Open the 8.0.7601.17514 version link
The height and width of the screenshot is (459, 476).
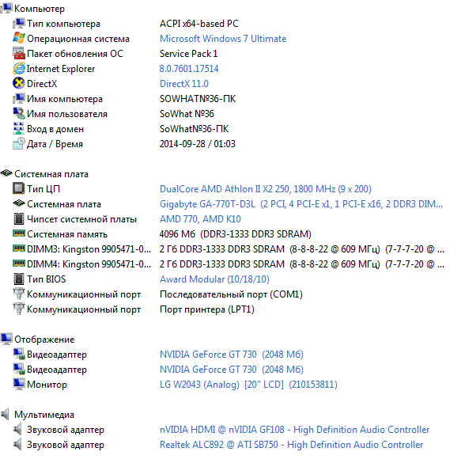189,69
